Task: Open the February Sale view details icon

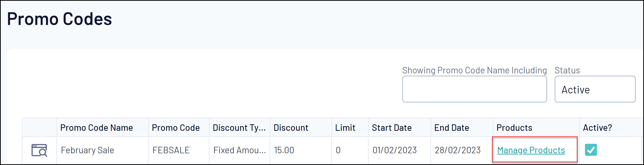Action: (x=39, y=150)
